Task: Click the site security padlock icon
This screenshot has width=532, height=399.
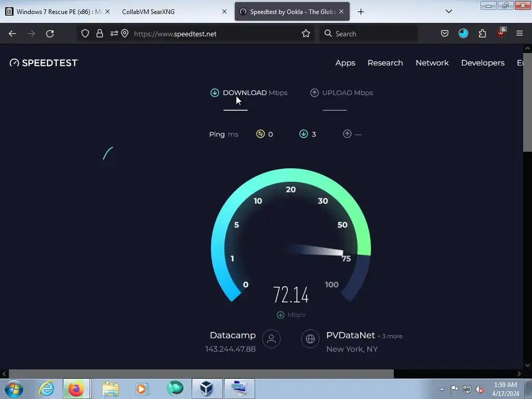Action: click(x=99, y=34)
